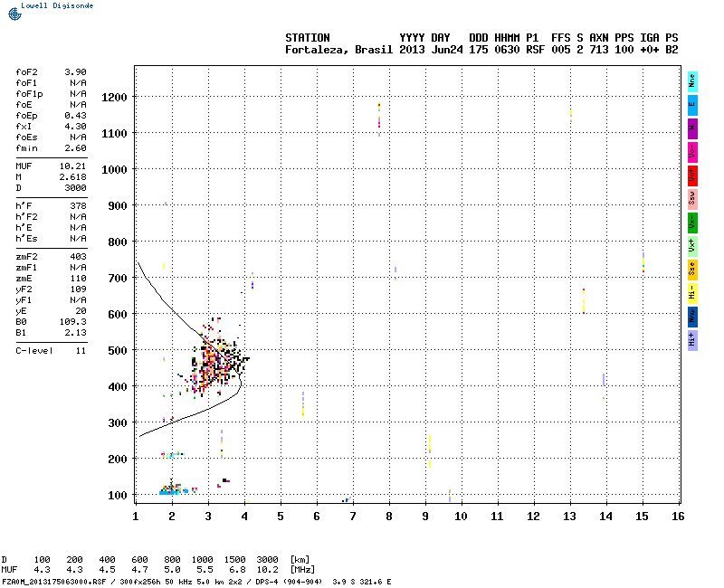Click the FZA0M_2013175063000.RSF filename text

[54, 582]
